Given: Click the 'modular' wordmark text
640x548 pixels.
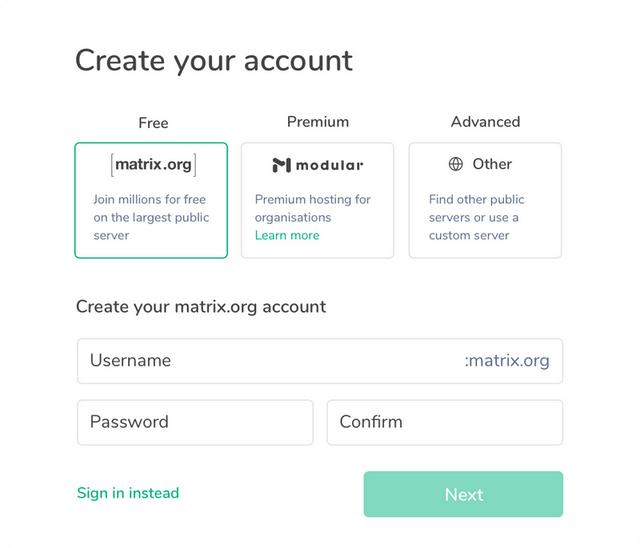Looking at the screenshot, I should (x=330, y=165).
